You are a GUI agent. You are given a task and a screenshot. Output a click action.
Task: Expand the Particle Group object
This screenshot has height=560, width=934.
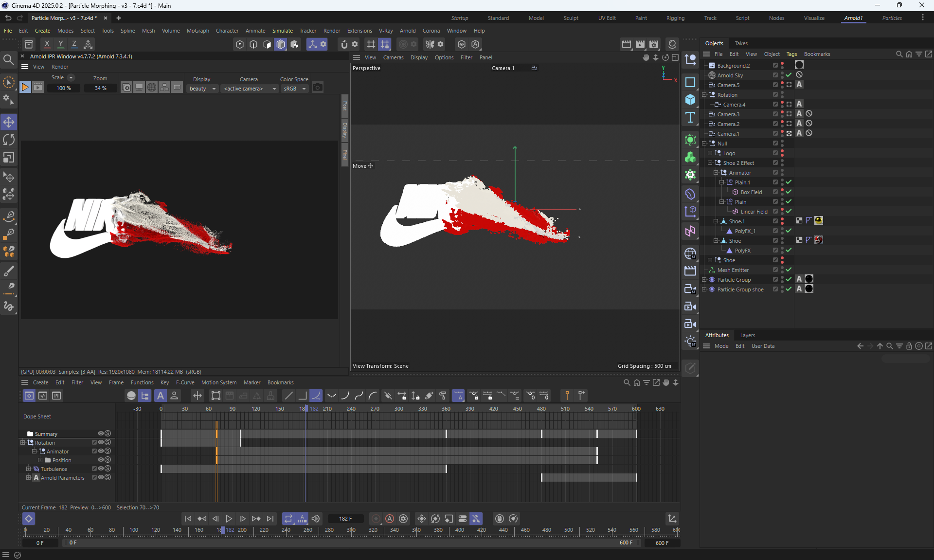(x=704, y=280)
